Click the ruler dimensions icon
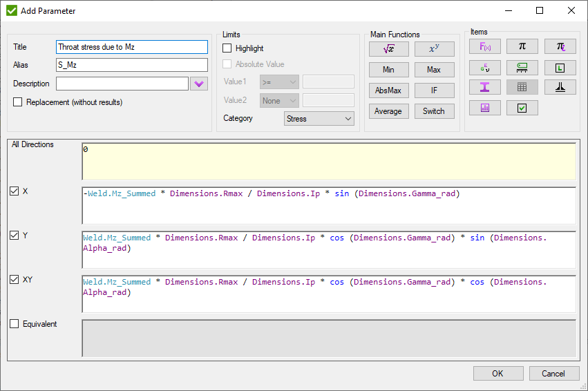The width and height of the screenshot is (588, 391). tap(522, 67)
